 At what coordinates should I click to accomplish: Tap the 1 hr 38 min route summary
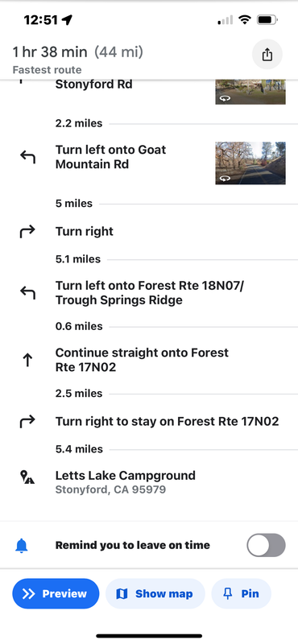coord(77,52)
